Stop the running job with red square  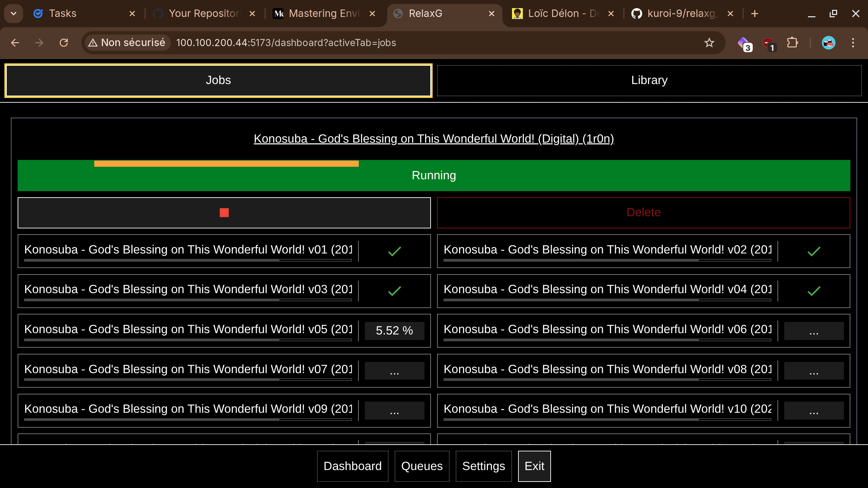tap(224, 213)
